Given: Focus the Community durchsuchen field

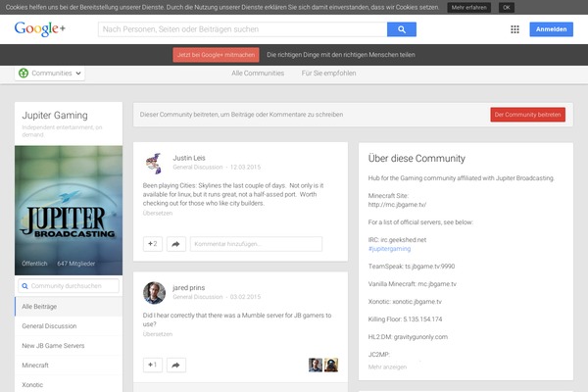Looking at the screenshot, I should [69, 286].
